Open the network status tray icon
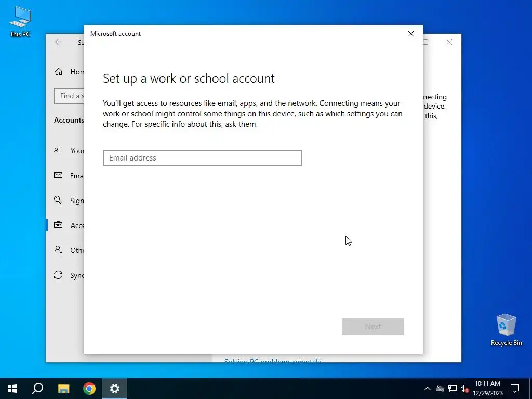The image size is (532, 399). pos(453,389)
